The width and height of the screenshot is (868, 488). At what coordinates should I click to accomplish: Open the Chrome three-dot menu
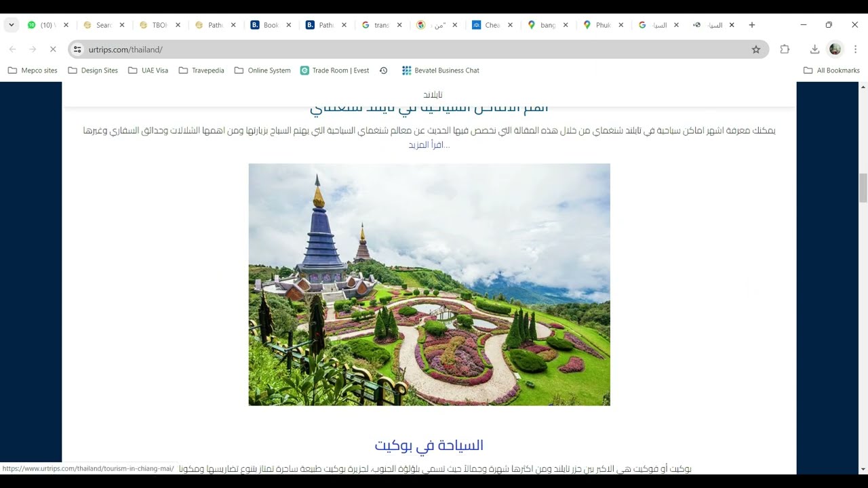tap(855, 49)
